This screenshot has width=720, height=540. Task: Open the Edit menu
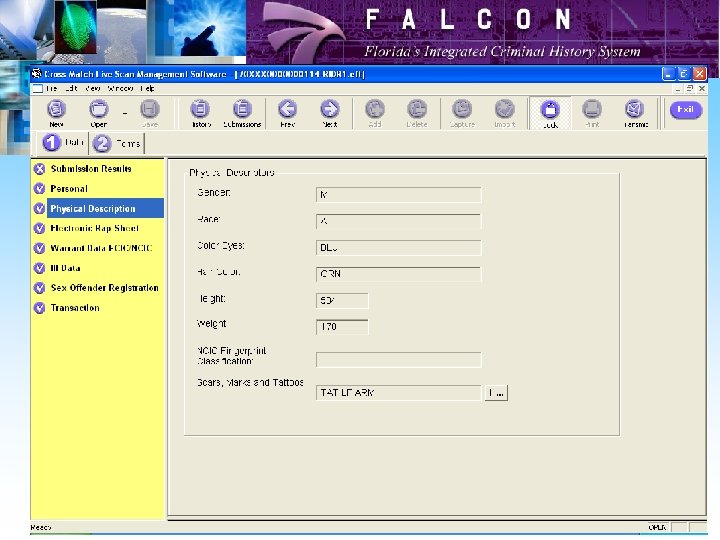71,88
